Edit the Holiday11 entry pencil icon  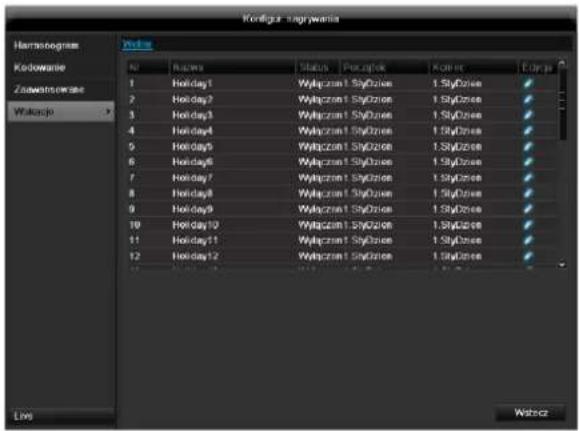tap(528, 240)
